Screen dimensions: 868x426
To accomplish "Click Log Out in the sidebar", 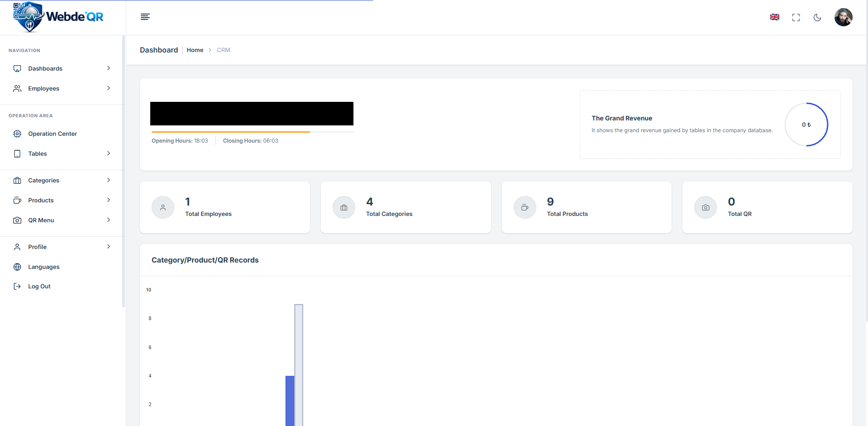I will pyautogui.click(x=39, y=286).
